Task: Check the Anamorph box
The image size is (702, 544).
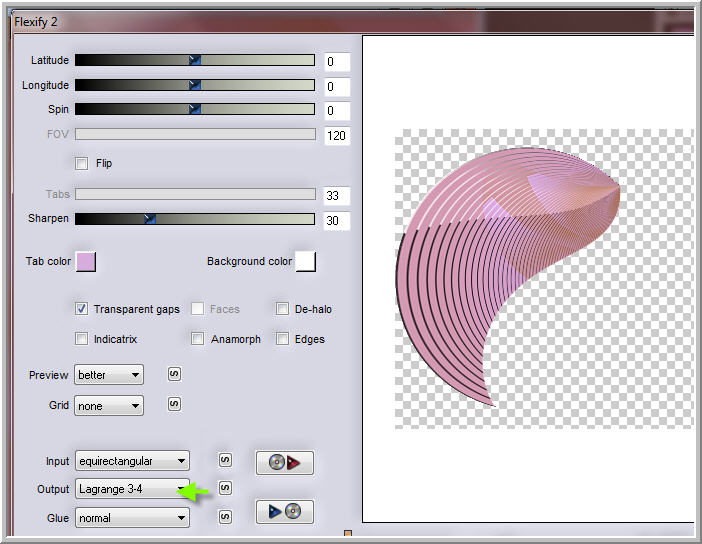Action: pos(197,339)
